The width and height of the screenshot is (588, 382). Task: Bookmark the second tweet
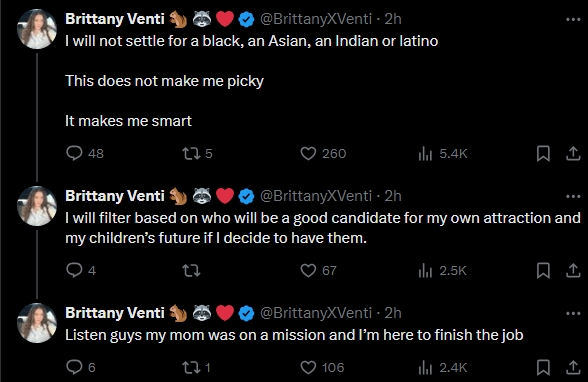pyautogui.click(x=543, y=270)
